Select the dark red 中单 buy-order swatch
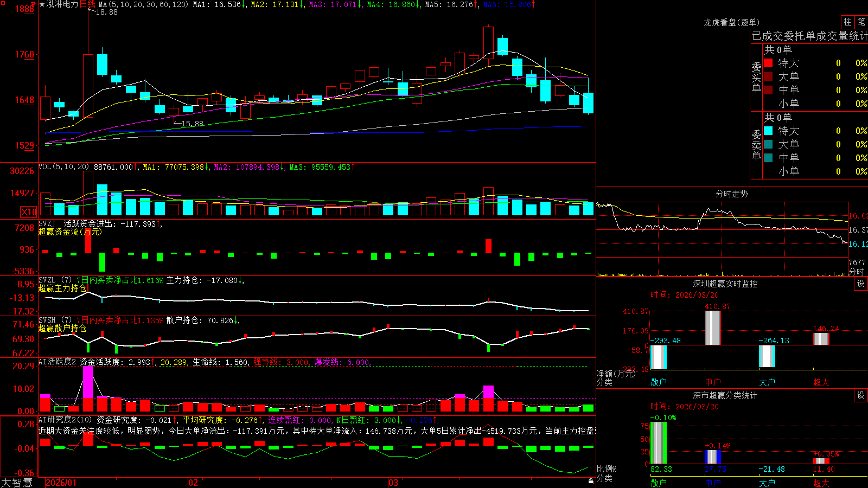This screenshot has height=488, width=868. tap(768, 90)
